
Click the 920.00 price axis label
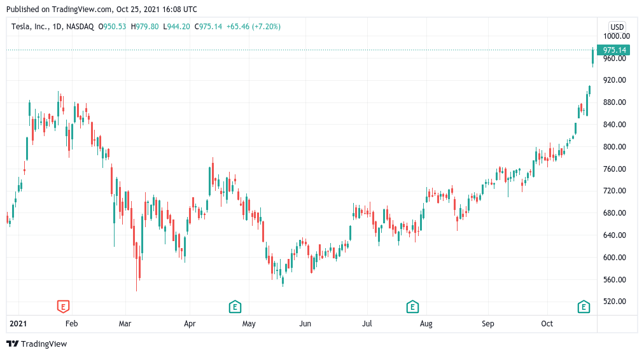615,80
